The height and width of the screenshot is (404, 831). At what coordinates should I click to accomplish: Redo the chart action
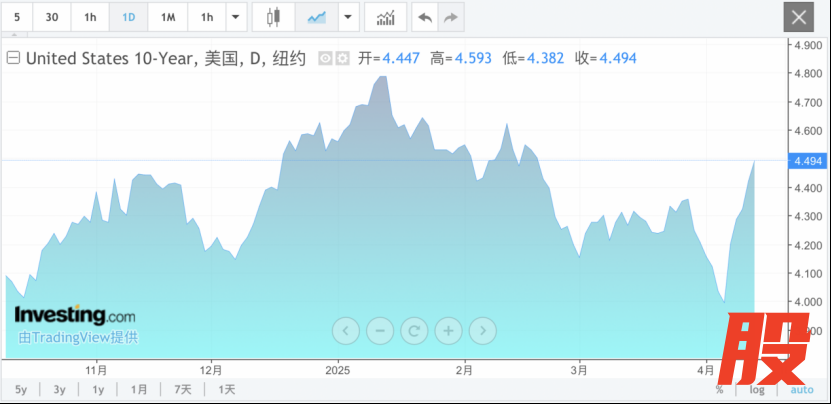[451, 17]
